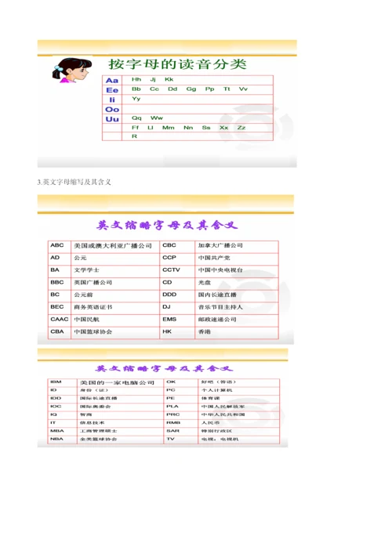The image size is (392, 554).
Task: Select the 'Uu' vowel cell
Action: [112, 119]
